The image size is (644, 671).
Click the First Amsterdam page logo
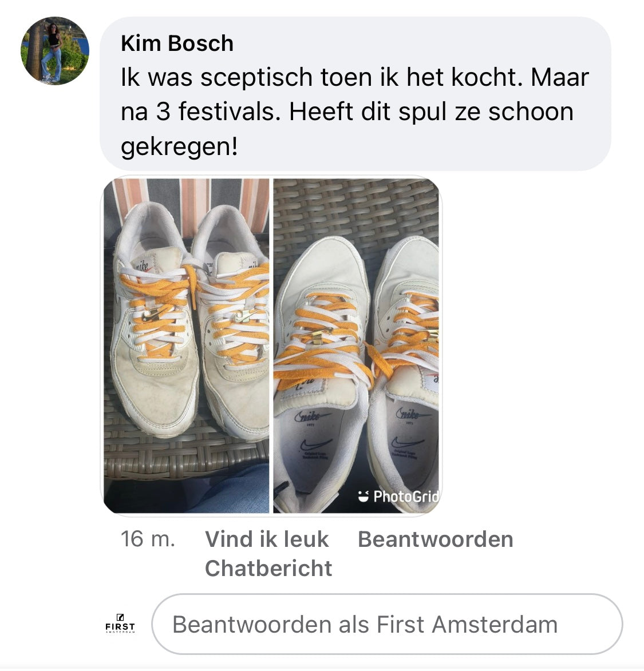pyautogui.click(x=120, y=624)
